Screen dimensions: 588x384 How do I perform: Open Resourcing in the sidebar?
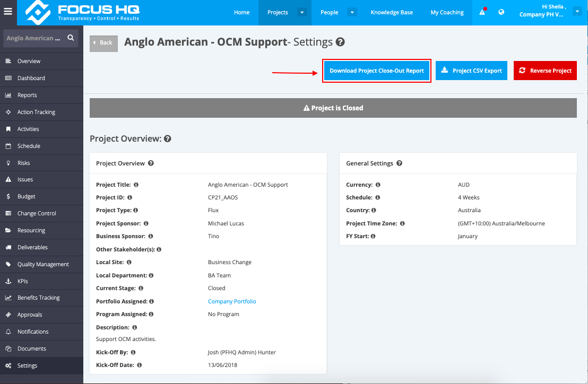[41, 230]
